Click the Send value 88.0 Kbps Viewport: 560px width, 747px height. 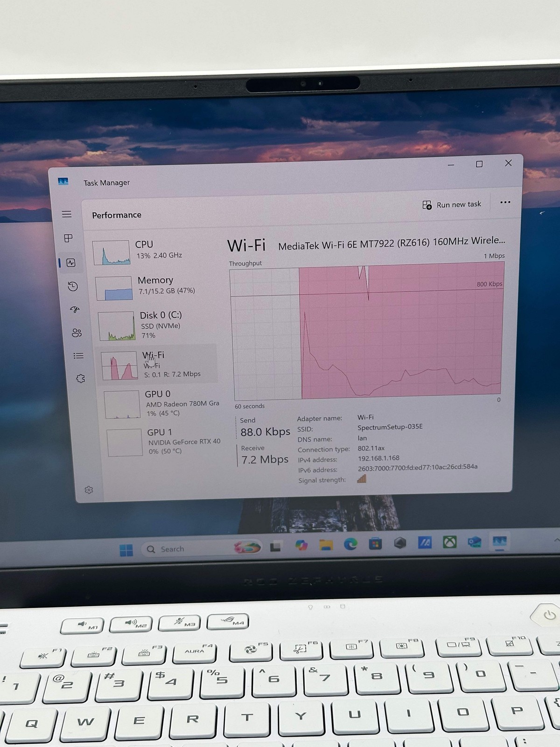[265, 432]
